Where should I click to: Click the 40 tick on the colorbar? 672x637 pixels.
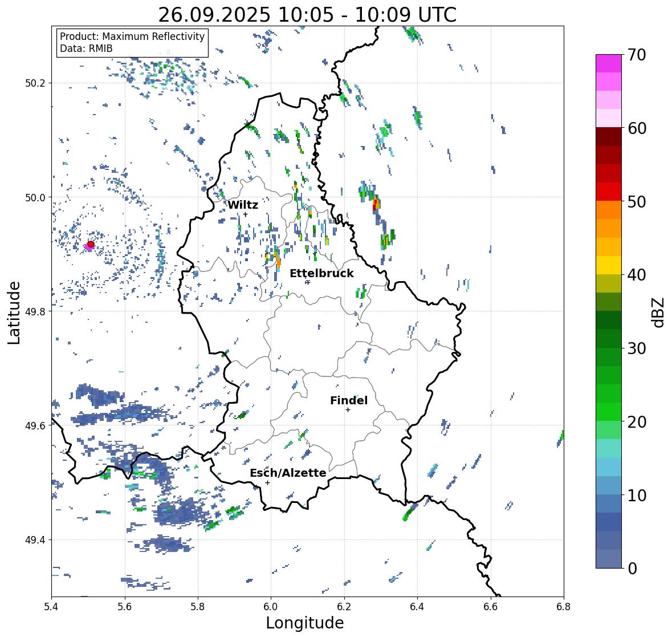tap(637, 275)
